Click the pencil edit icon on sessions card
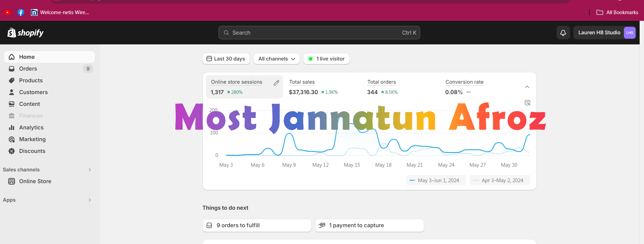Viewport: 644px width, 244px height. (x=276, y=83)
